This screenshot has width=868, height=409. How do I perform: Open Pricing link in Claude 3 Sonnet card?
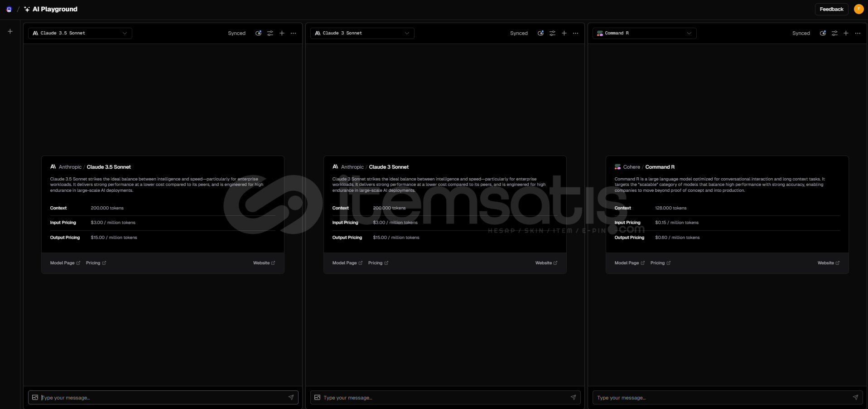[x=378, y=263]
